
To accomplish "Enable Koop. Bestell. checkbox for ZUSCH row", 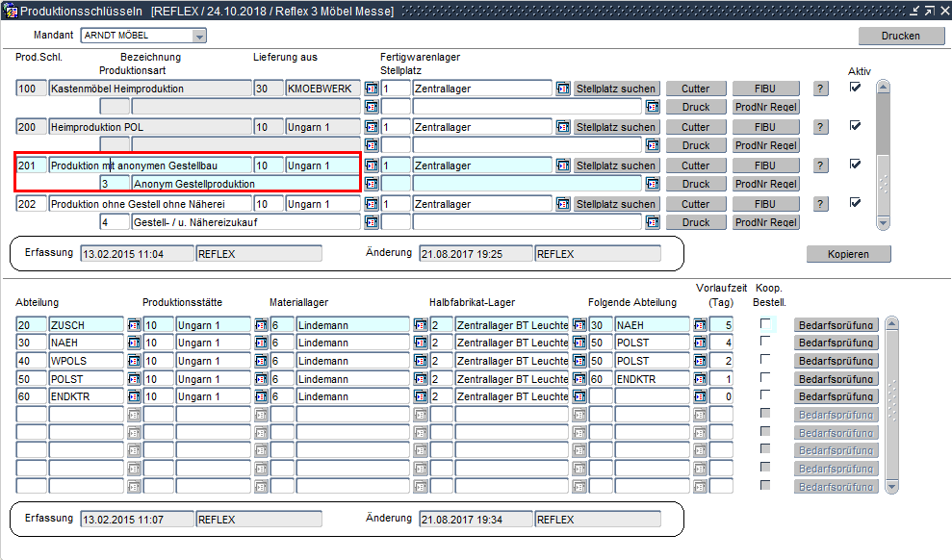I will [765, 324].
